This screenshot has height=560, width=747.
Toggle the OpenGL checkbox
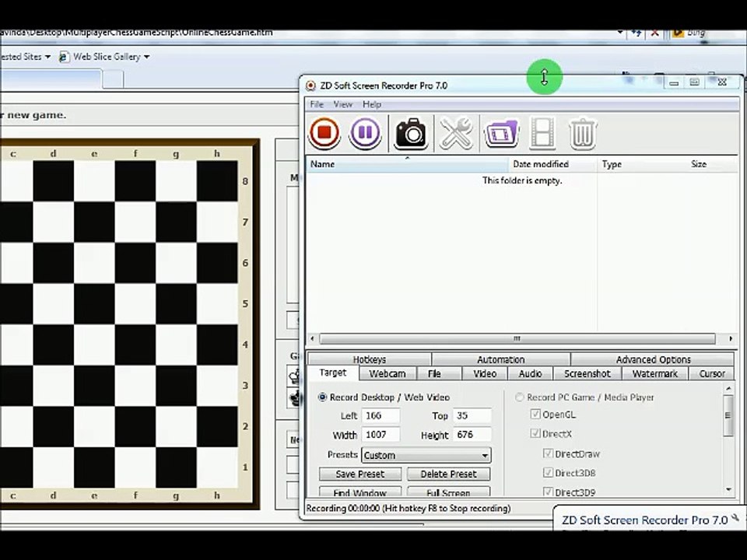pos(535,414)
